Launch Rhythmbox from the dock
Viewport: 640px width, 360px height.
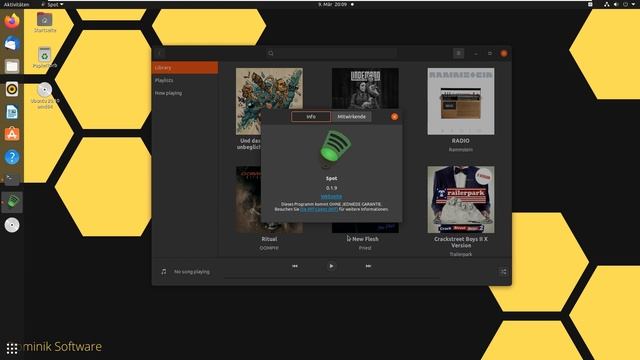point(12,89)
